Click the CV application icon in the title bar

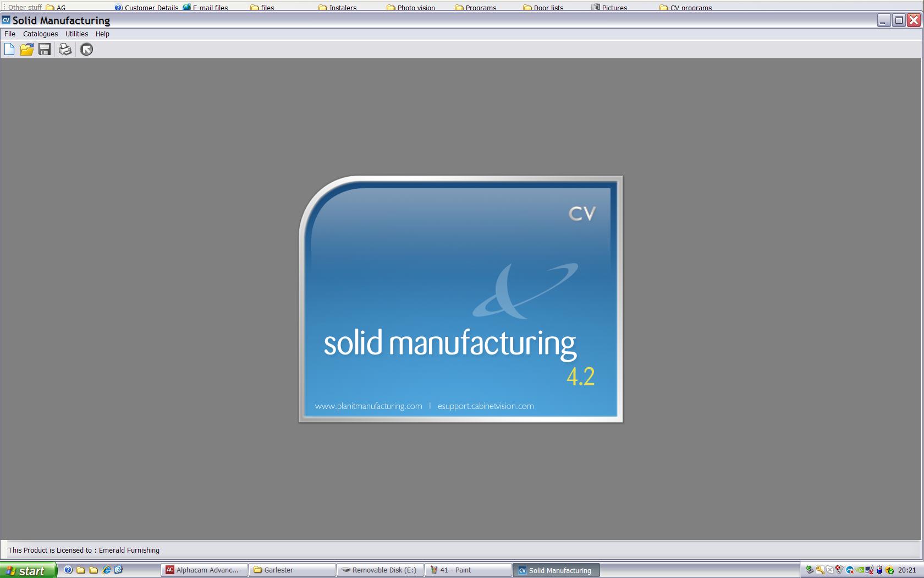pos(6,20)
